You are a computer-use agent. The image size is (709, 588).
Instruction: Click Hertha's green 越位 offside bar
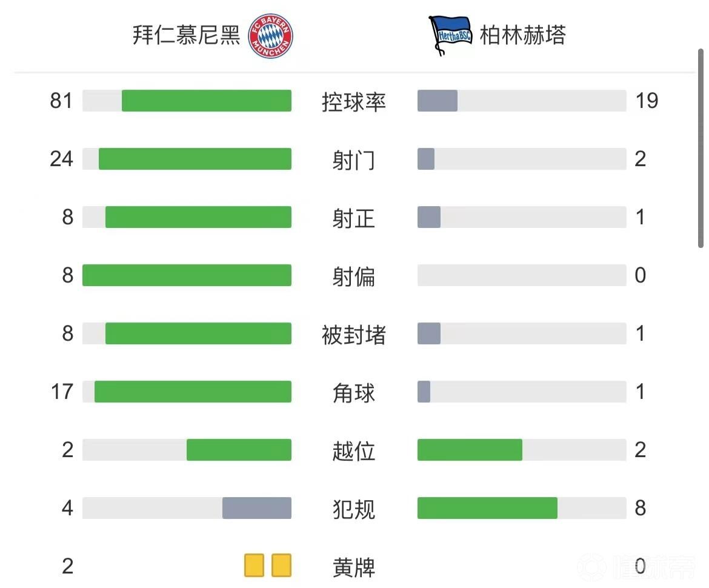[x=470, y=450]
